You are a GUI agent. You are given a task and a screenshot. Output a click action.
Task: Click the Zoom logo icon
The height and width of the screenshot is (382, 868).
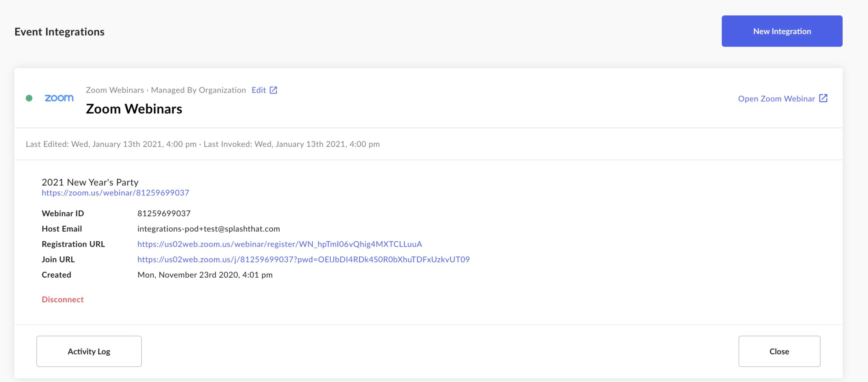pos(59,98)
